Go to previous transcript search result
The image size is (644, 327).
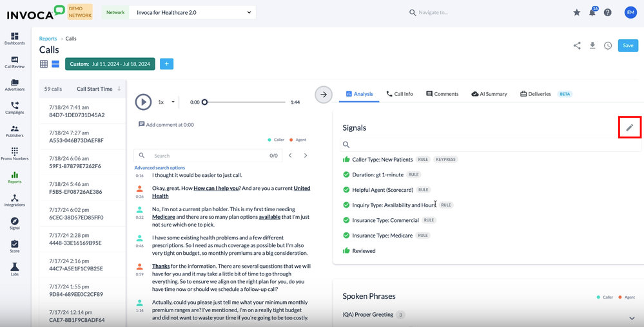click(x=290, y=156)
